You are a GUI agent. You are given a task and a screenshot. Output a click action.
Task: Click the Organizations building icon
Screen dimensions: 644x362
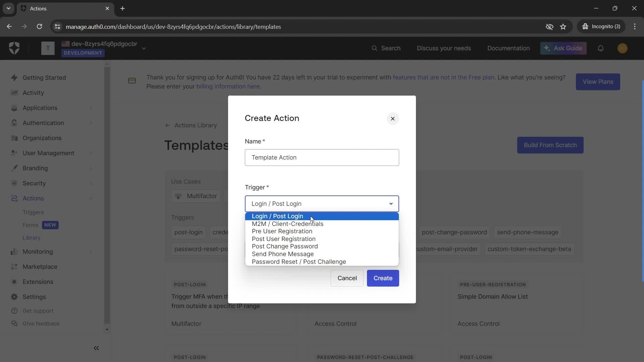pyautogui.click(x=14, y=138)
